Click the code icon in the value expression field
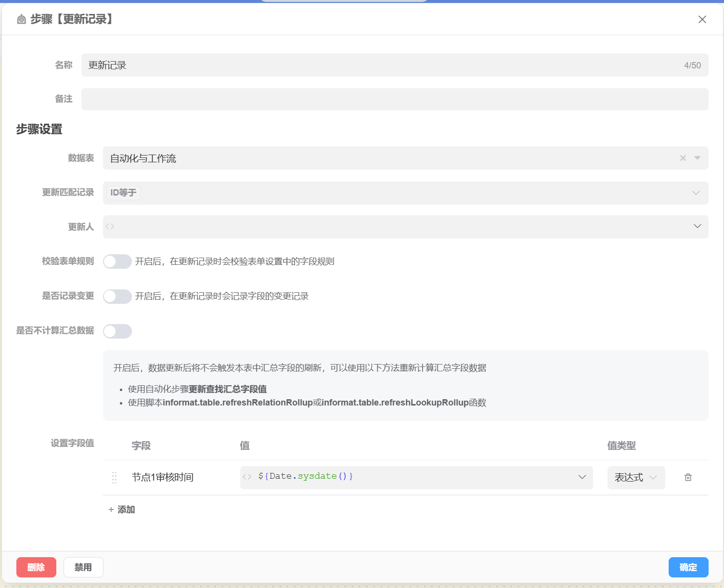Image resolution: width=724 pixels, height=588 pixels. [247, 477]
